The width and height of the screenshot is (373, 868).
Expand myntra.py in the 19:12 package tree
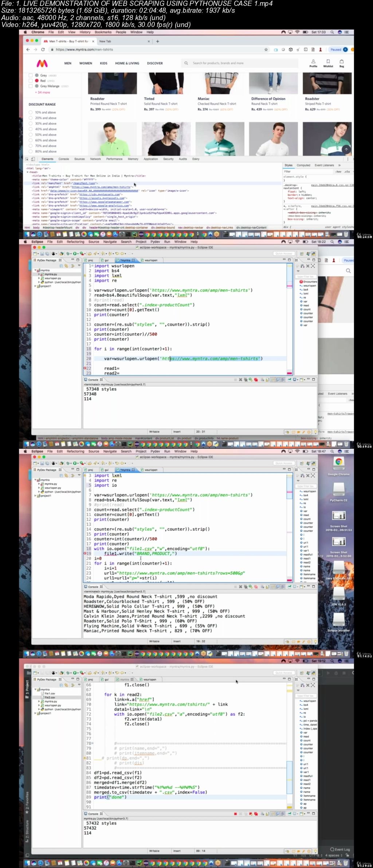pyautogui.click(x=39, y=701)
